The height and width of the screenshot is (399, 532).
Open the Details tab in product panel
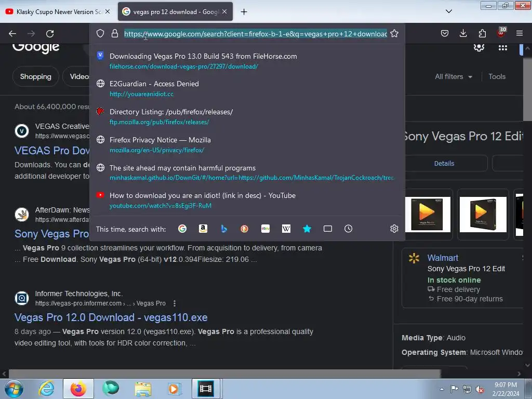(x=445, y=164)
